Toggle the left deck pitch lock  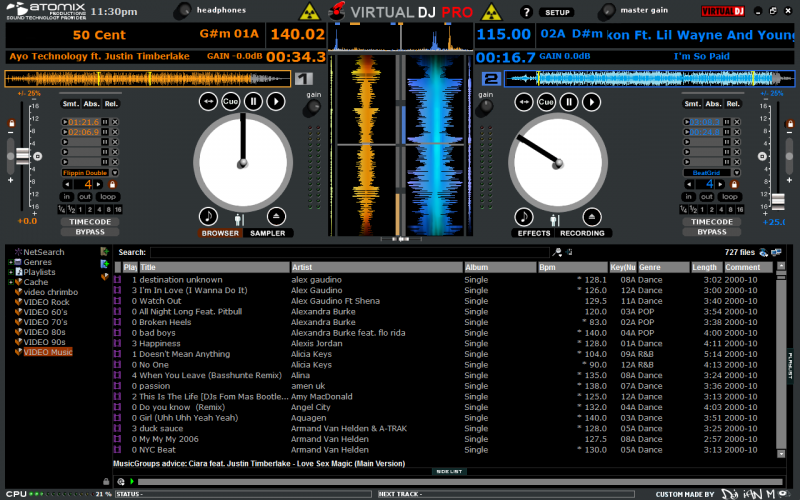point(11,123)
